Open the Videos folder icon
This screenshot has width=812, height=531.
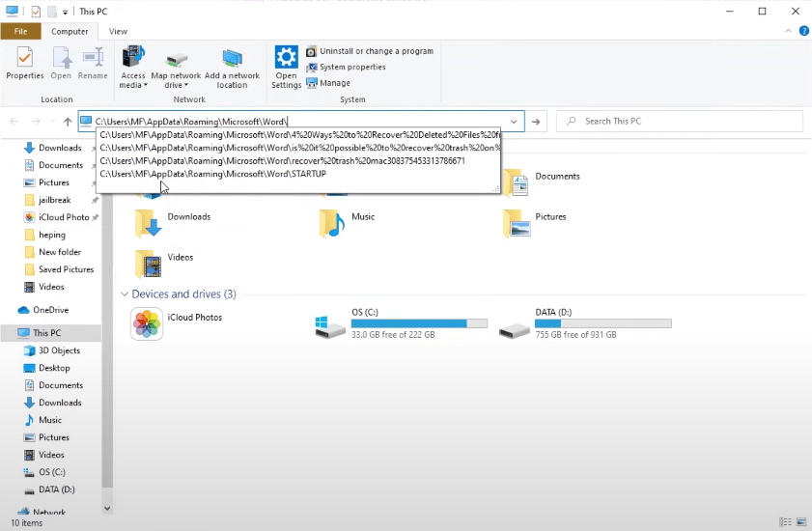coord(148,264)
